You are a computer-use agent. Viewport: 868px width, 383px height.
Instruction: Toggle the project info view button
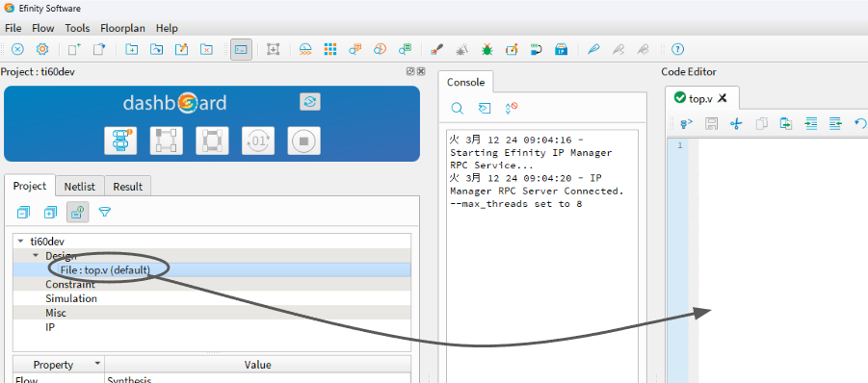tap(78, 212)
